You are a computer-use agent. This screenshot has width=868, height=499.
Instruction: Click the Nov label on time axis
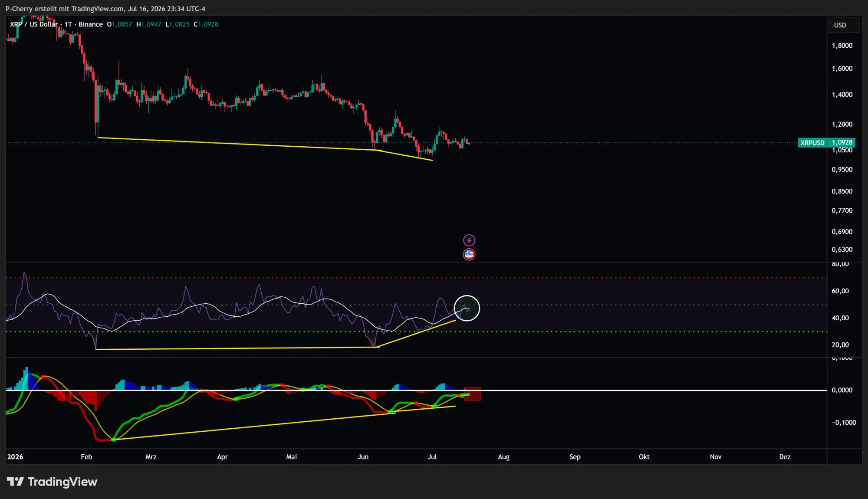pos(716,457)
